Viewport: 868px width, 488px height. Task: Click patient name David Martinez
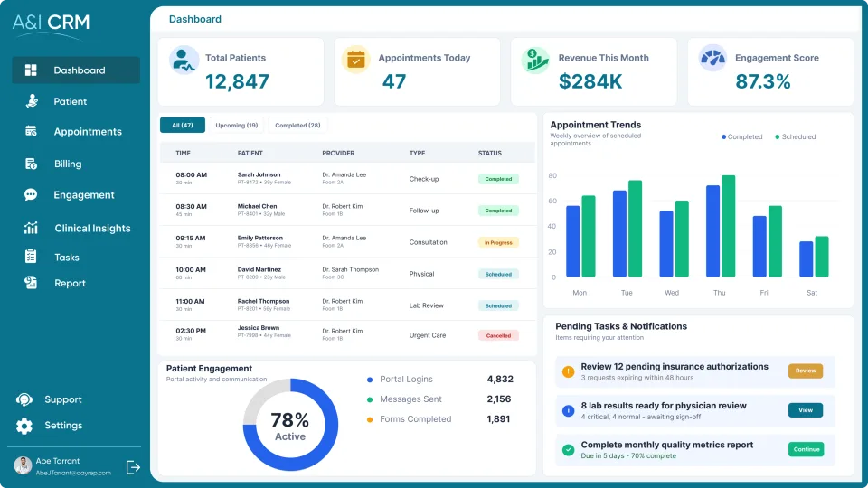click(259, 269)
